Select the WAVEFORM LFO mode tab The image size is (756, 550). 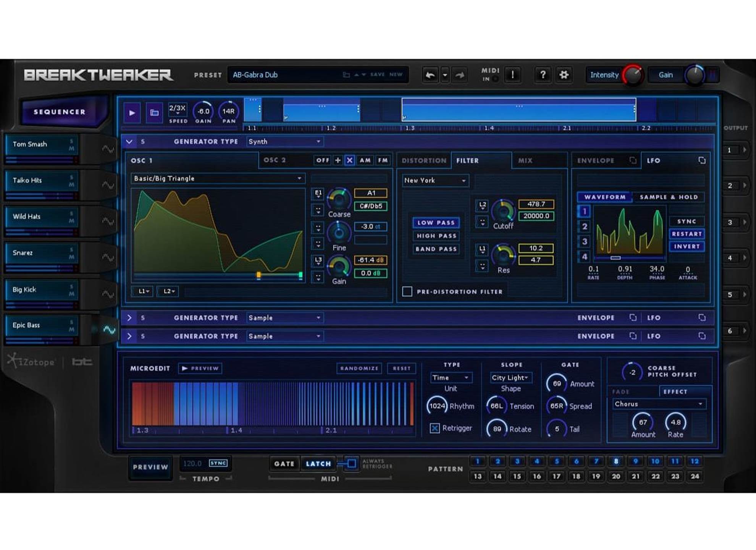point(605,197)
